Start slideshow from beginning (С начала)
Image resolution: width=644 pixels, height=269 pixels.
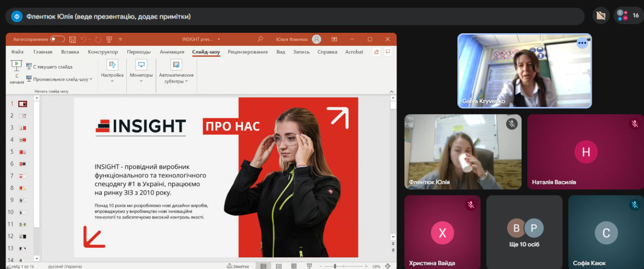tap(17, 73)
